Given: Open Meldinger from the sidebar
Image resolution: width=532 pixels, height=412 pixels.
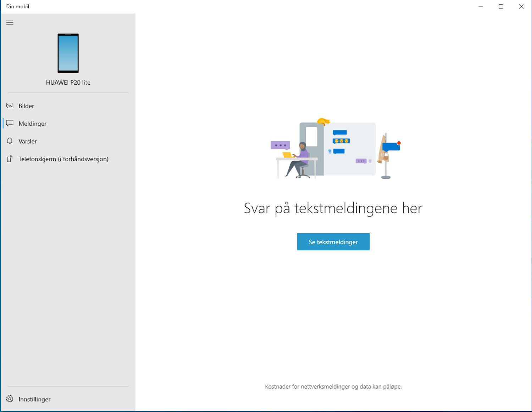Looking at the screenshot, I should (x=32, y=123).
